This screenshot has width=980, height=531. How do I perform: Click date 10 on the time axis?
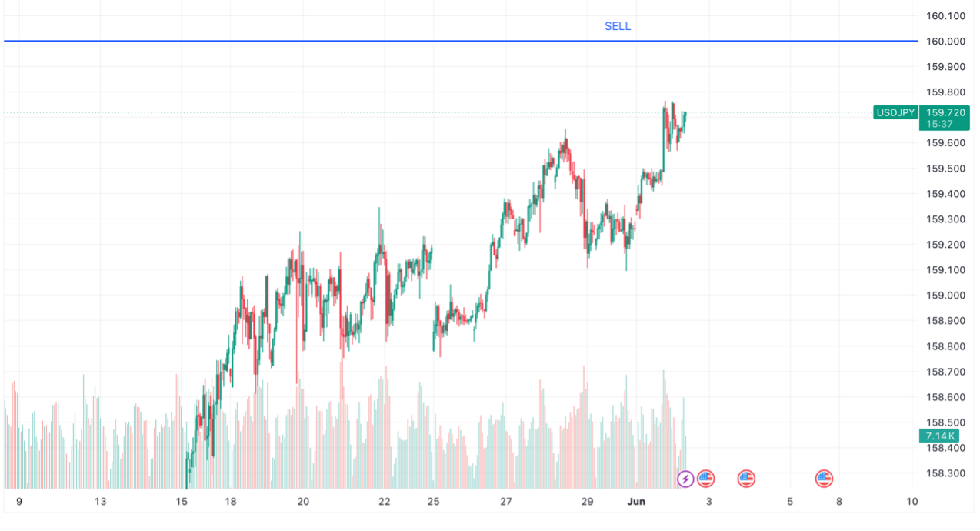pyautogui.click(x=912, y=502)
